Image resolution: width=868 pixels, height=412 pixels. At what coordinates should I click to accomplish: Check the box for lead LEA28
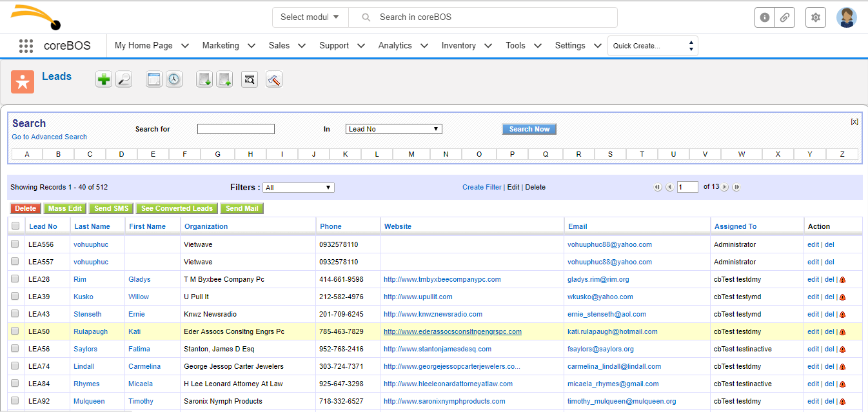pos(15,279)
